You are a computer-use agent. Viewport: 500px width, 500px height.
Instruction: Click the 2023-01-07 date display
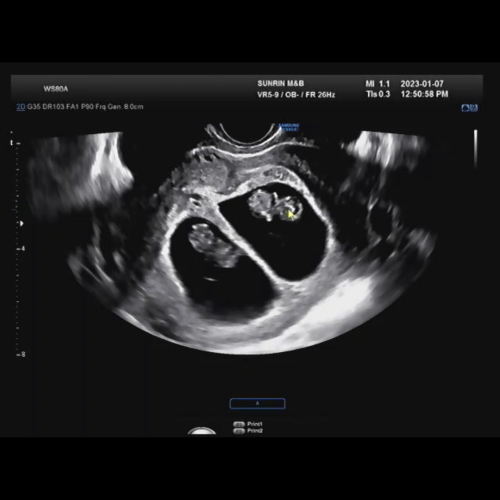pos(422,84)
